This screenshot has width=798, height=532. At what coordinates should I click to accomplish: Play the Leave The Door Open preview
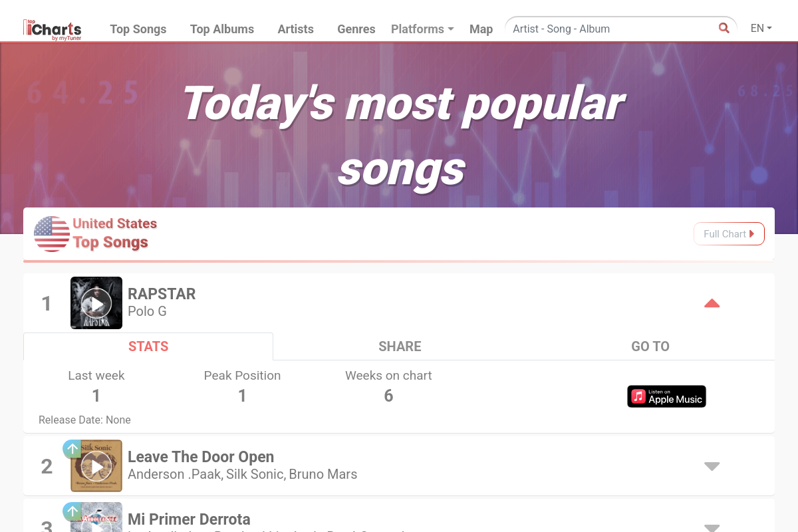(x=96, y=466)
